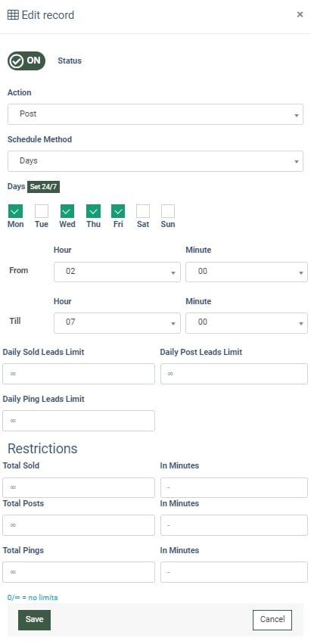Open the Till Hour dropdown showing 07

(117, 323)
